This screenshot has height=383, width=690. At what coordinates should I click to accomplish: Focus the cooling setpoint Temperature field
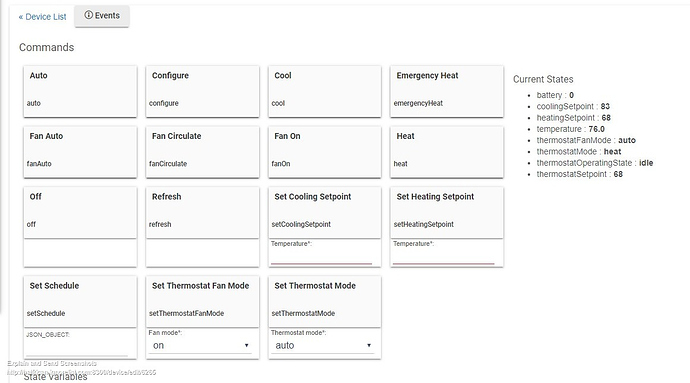point(322,257)
